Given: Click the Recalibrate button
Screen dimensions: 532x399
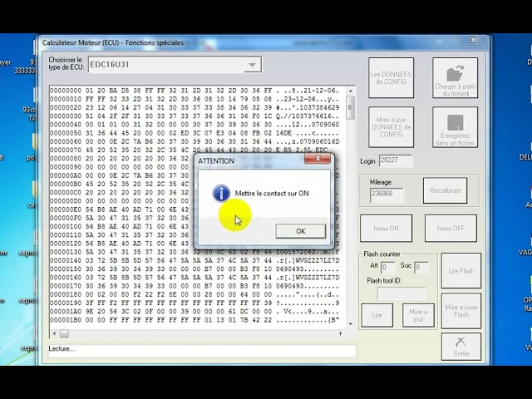Looking at the screenshot, I should click(445, 190).
